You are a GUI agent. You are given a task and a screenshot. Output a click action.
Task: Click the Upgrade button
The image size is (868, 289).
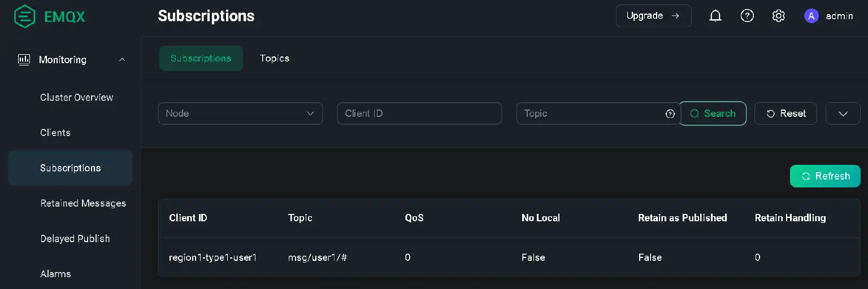pyautogui.click(x=653, y=16)
